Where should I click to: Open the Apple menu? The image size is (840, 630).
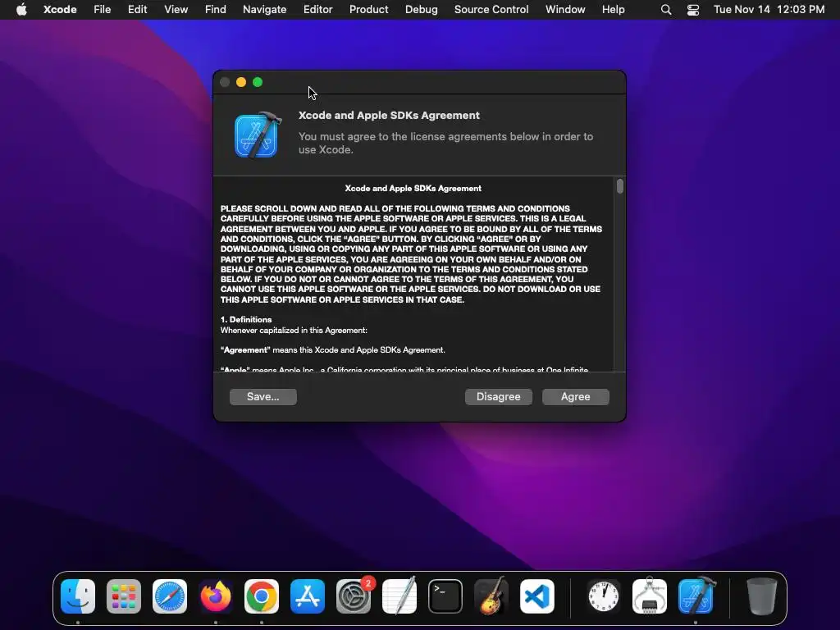(21, 10)
